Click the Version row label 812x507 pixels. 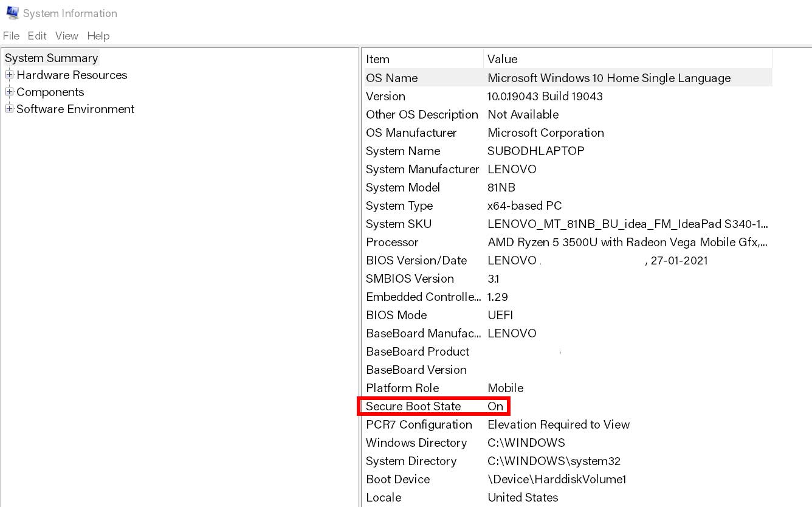point(385,96)
